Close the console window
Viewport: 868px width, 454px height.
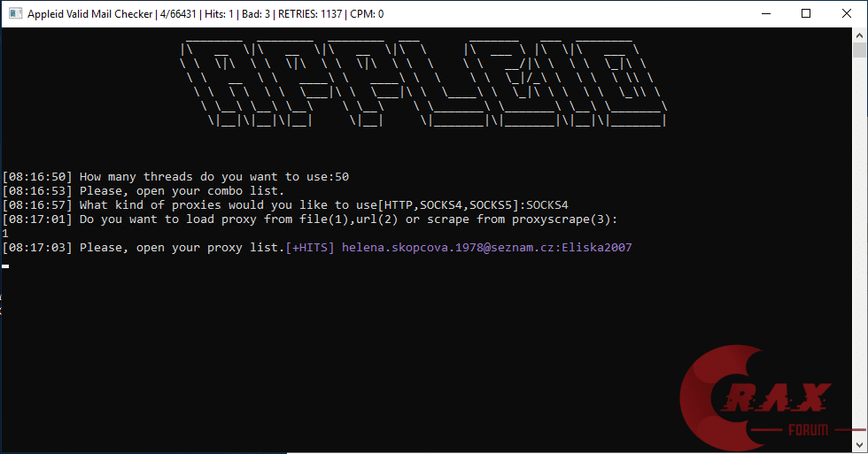click(x=847, y=14)
